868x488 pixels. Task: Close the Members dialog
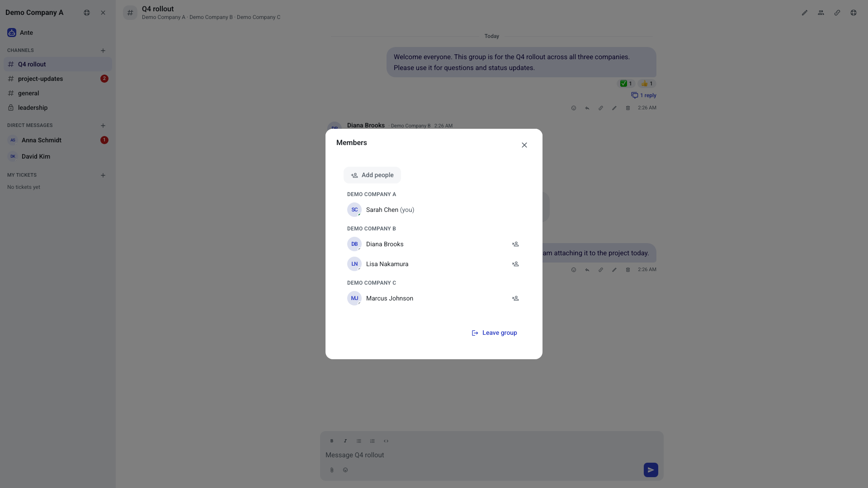(x=524, y=145)
